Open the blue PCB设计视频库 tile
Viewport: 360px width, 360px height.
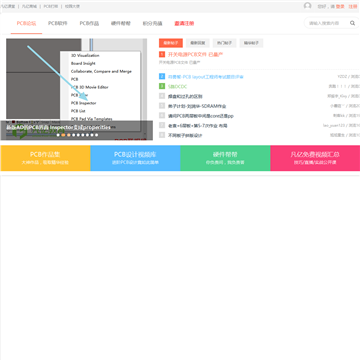point(135,158)
